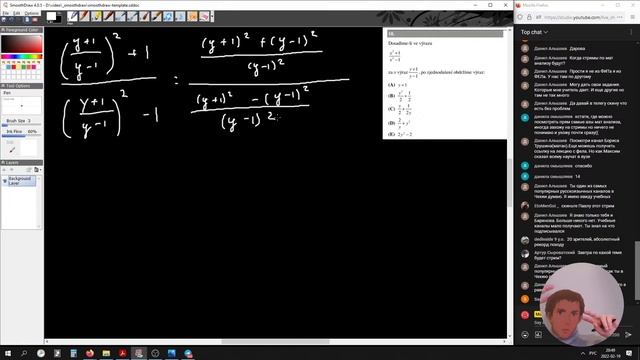Open File Explorer from the taskbar

[x=106, y=353]
